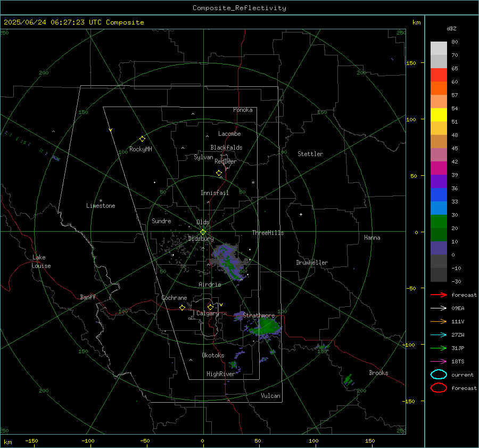The image size is (479, 448).
Task: Click the Ponoka label
Action: click(243, 110)
